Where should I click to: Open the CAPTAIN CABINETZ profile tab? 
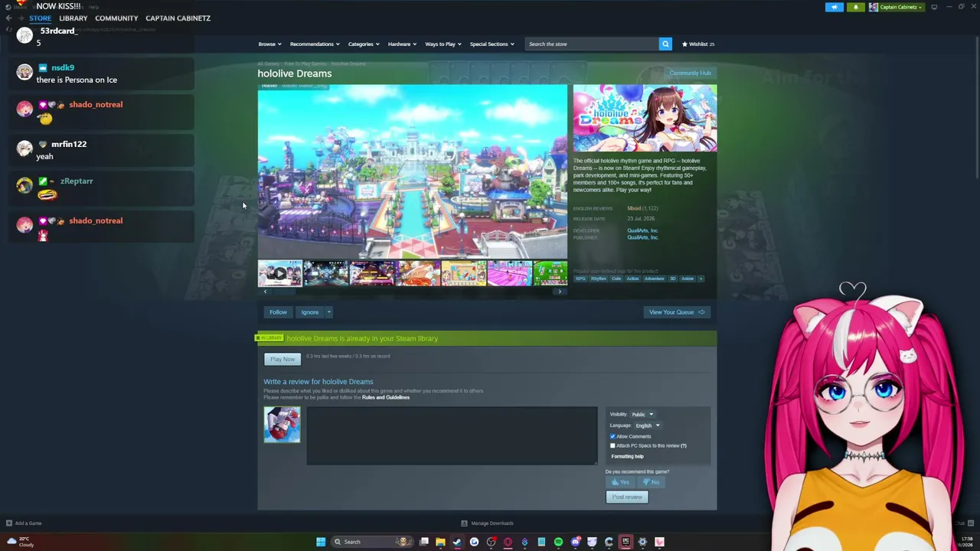[x=178, y=18]
